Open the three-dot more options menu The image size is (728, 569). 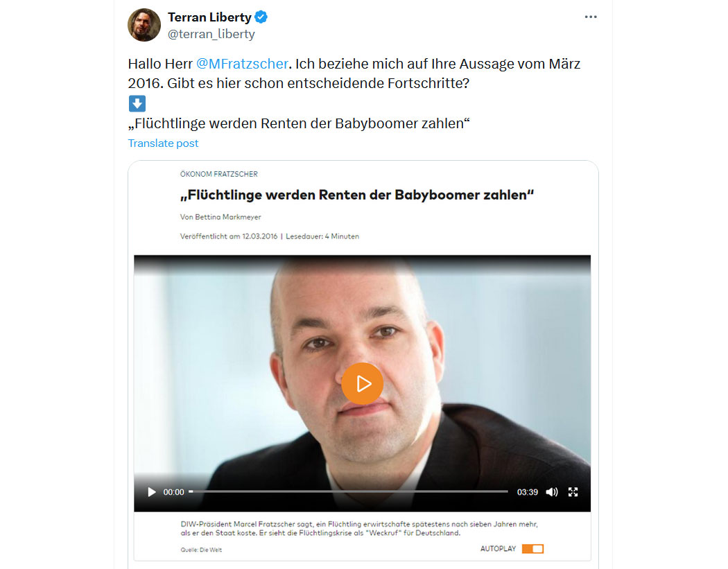pyautogui.click(x=591, y=17)
